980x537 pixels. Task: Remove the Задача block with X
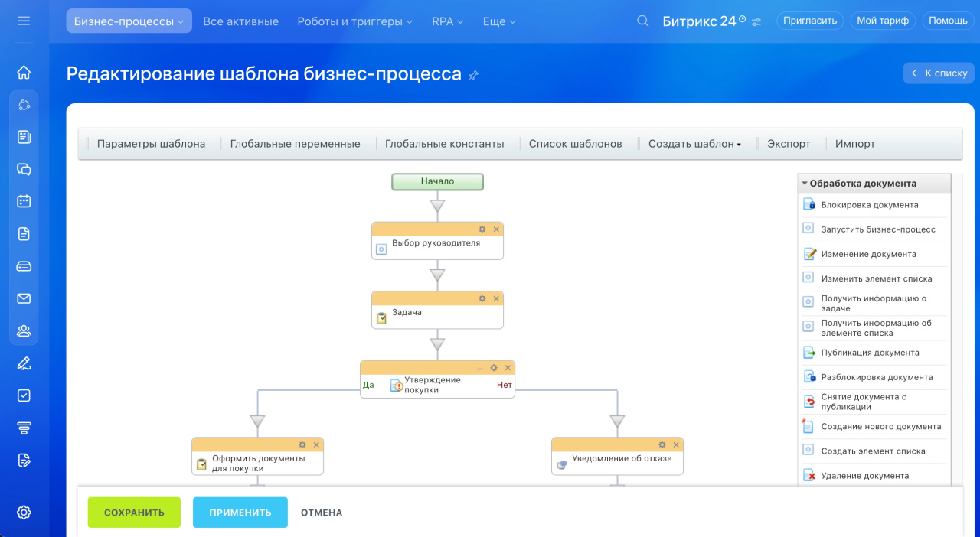click(495, 298)
